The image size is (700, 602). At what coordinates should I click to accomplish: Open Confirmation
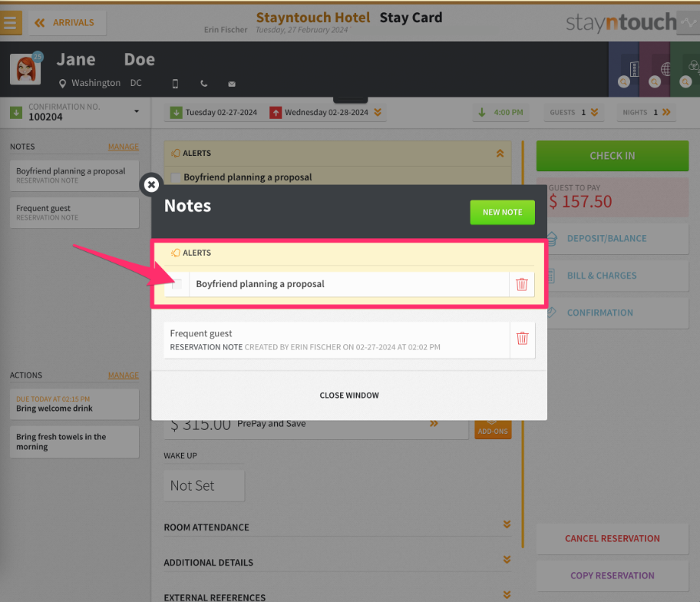618,313
